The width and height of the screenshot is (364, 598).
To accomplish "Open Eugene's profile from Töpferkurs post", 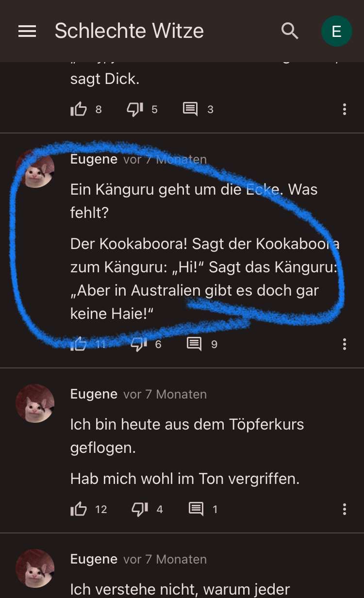I will (x=94, y=394).
